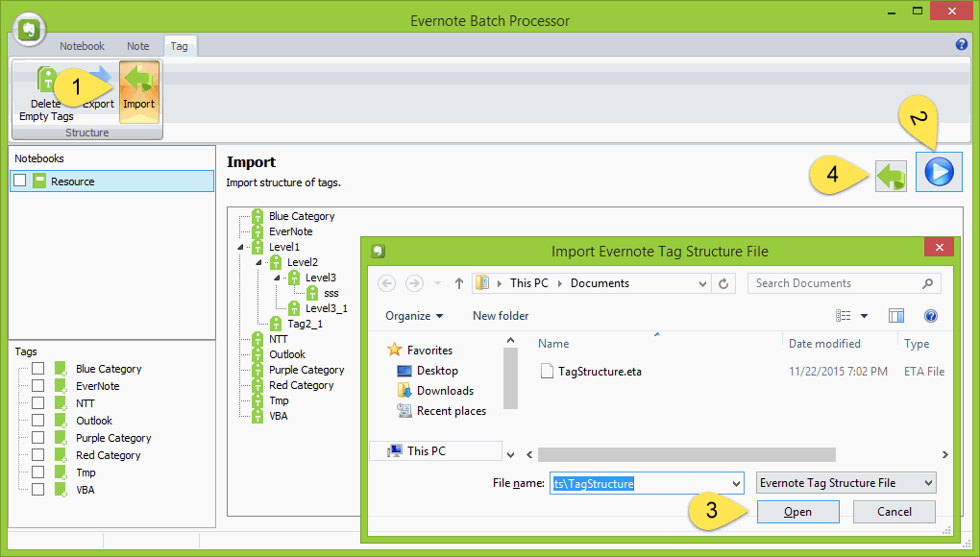Screen dimensions: 980x557
Task: Click the navigation pane vertical scrollbar
Action: coord(510,377)
